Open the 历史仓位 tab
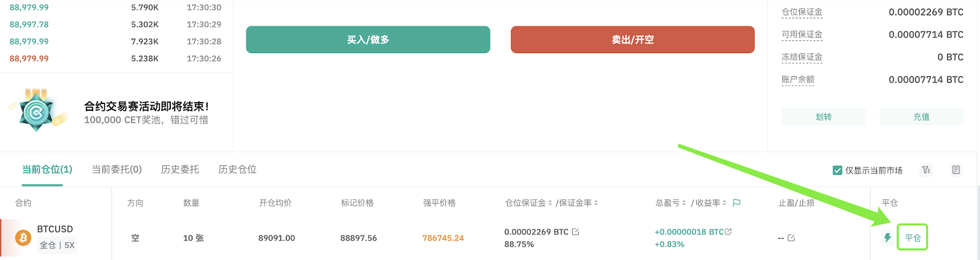Viewport: 980px width, 260px height. click(238, 169)
